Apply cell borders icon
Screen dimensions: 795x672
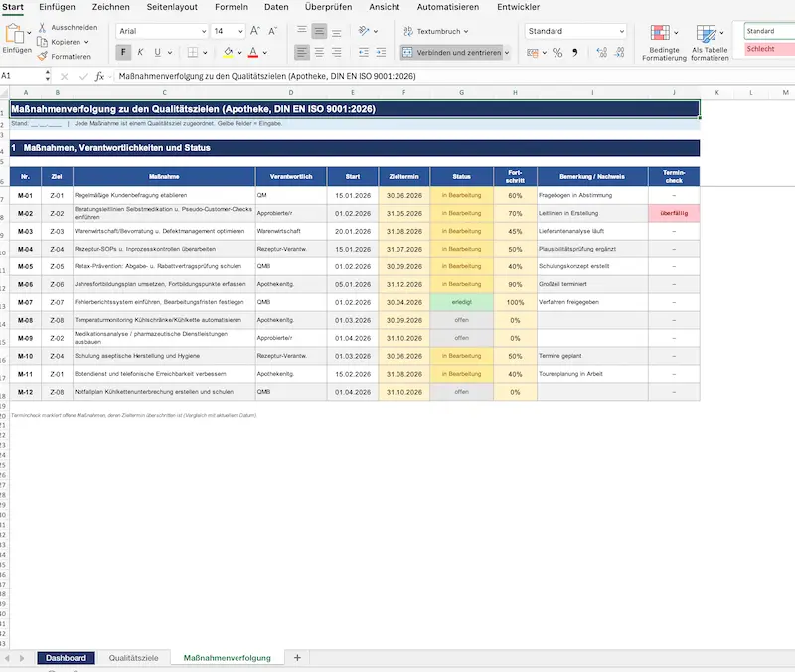193,52
